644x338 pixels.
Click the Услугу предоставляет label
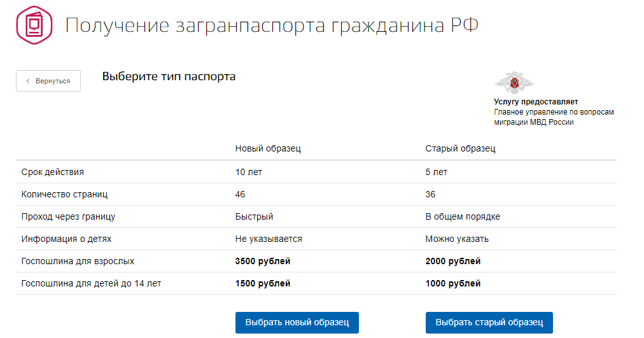tap(536, 102)
